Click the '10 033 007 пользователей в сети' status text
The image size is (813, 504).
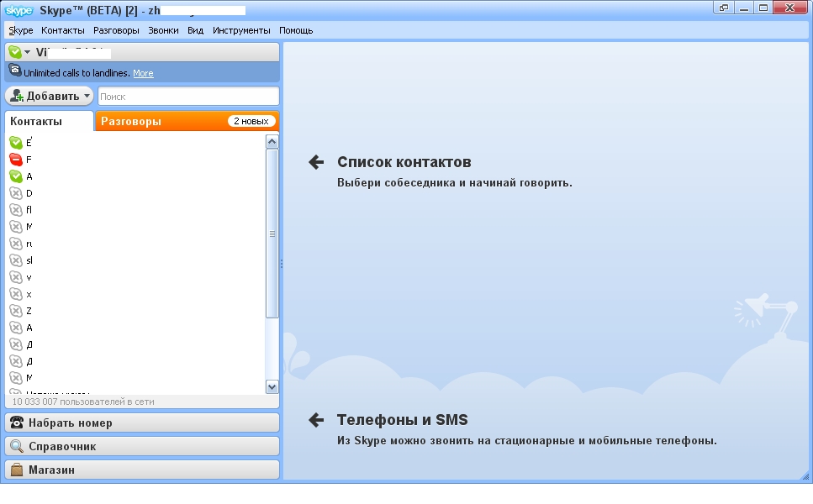(83, 402)
